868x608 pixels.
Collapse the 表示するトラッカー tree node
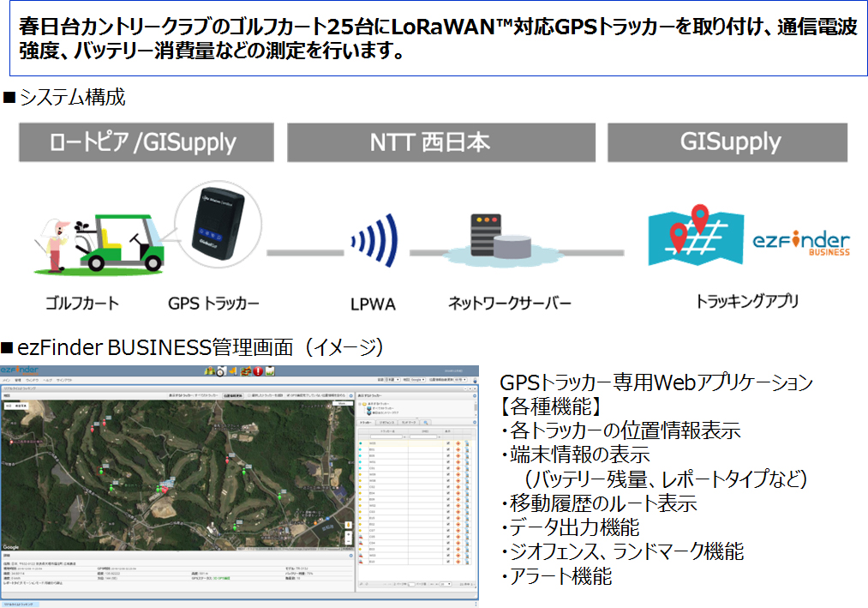(361, 404)
